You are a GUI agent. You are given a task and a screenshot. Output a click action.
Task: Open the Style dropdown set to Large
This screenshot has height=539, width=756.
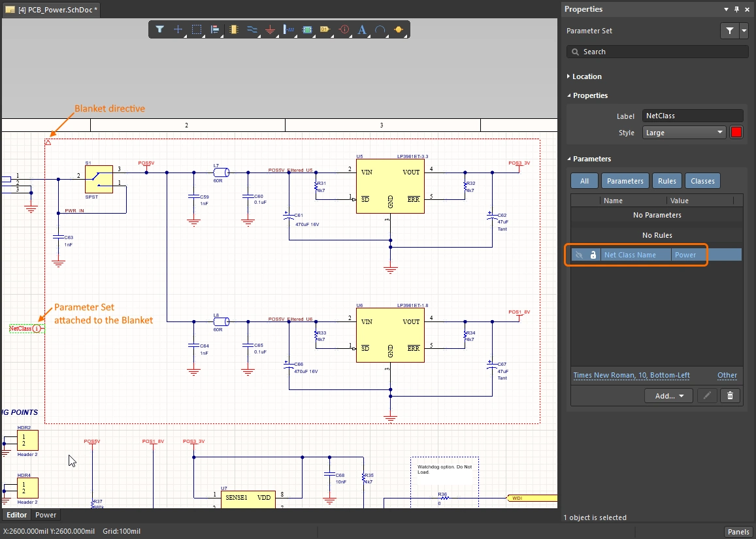pyautogui.click(x=684, y=133)
